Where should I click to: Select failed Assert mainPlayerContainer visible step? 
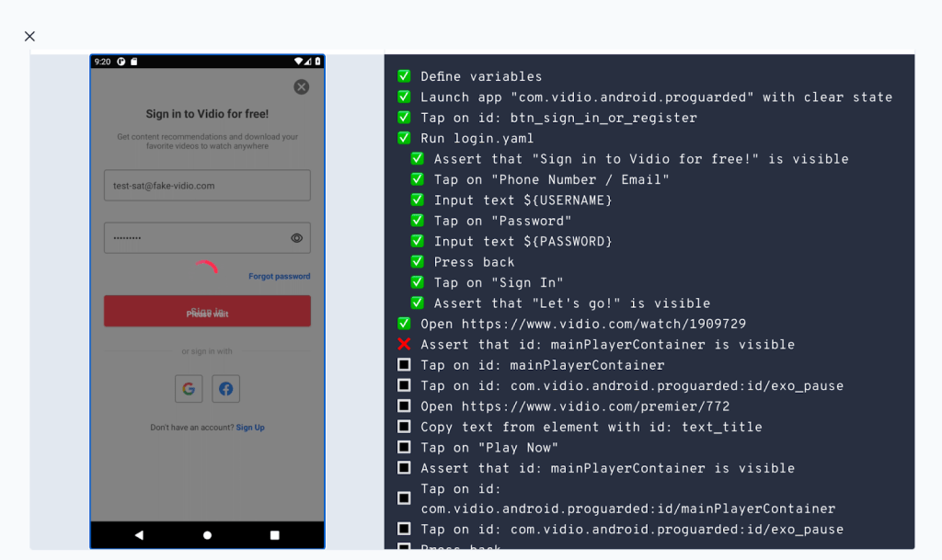tap(607, 344)
